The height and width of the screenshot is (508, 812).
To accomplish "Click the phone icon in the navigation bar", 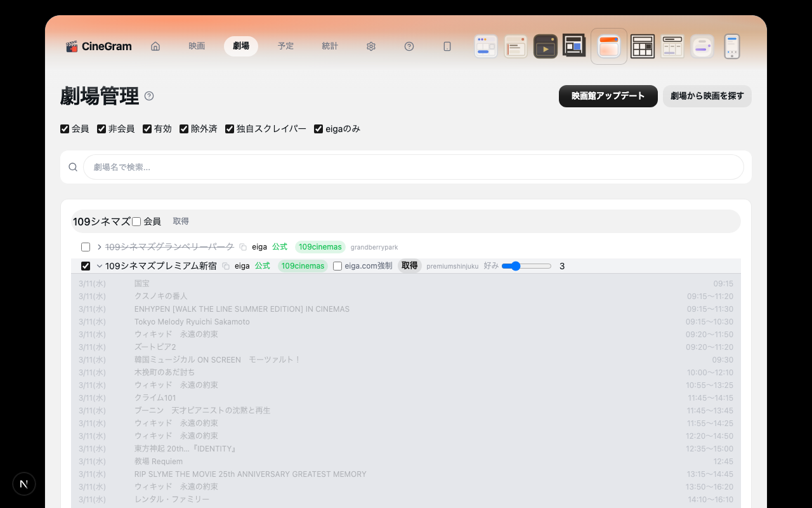I will tap(447, 46).
